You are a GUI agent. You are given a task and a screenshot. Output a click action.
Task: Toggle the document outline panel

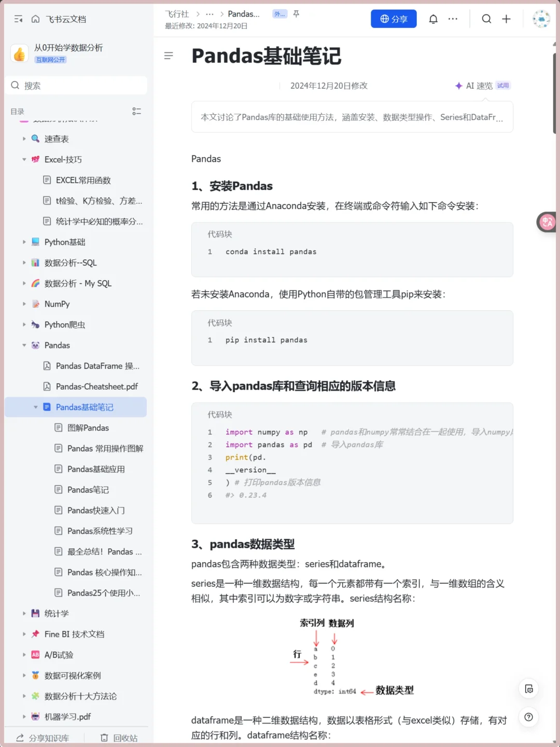[x=169, y=56]
